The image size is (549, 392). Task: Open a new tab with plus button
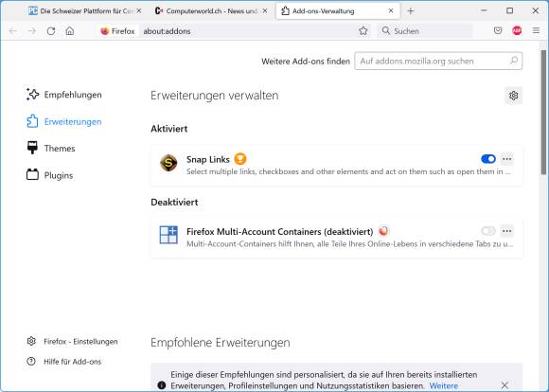point(411,11)
